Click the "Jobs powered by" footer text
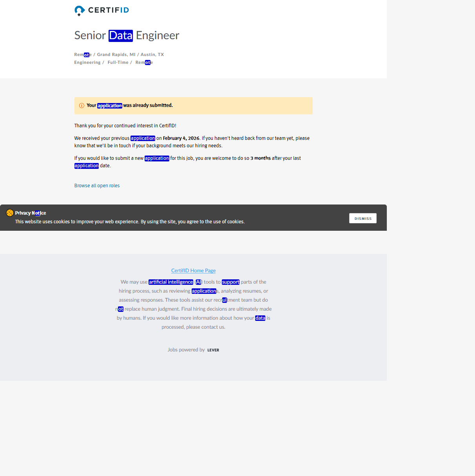 pos(186,350)
